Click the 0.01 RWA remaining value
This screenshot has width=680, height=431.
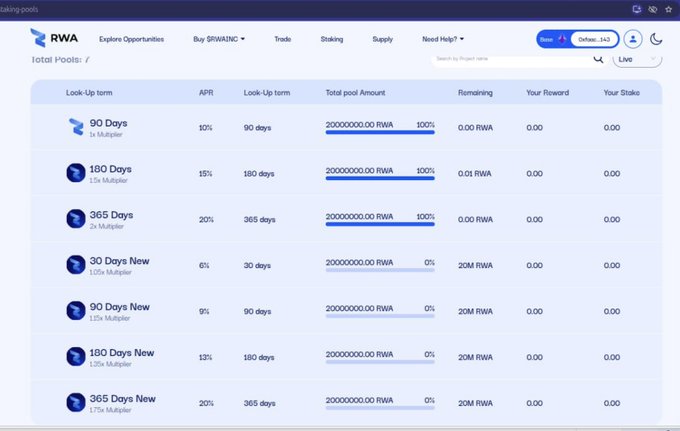[x=474, y=173]
